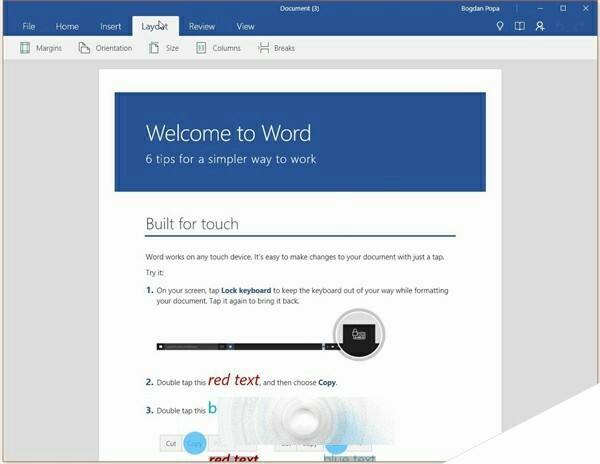This screenshot has height=464, width=600.
Task: Click the 'Welcome to Word' title banner
Action: coord(300,141)
